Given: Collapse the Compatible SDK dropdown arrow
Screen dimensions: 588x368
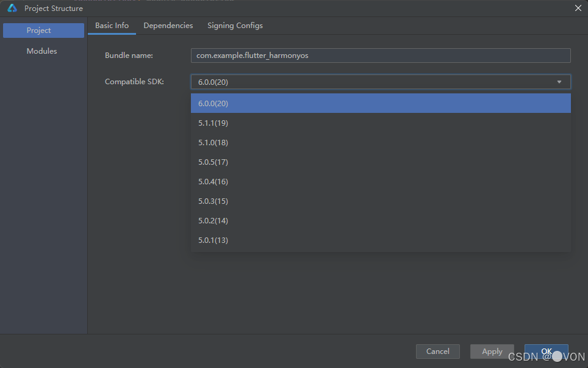Looking at the screenshot, I should click(x=559, y=82).
